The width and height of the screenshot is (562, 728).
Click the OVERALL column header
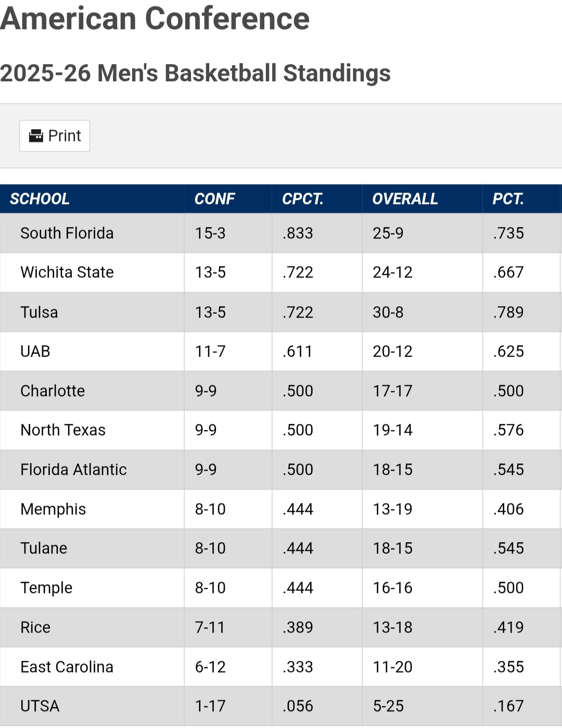(405, 199)
